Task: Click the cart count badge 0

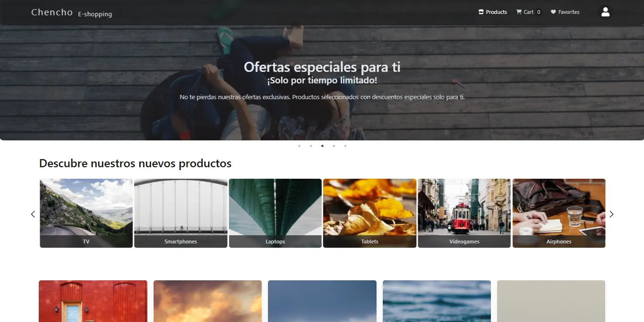Action: click(x=538, y=12)
